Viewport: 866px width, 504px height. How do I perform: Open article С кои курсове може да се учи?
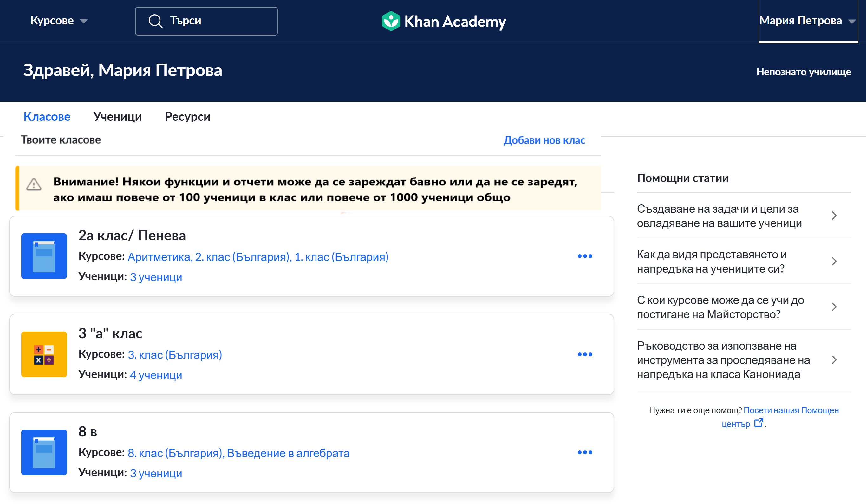[720, 307]
